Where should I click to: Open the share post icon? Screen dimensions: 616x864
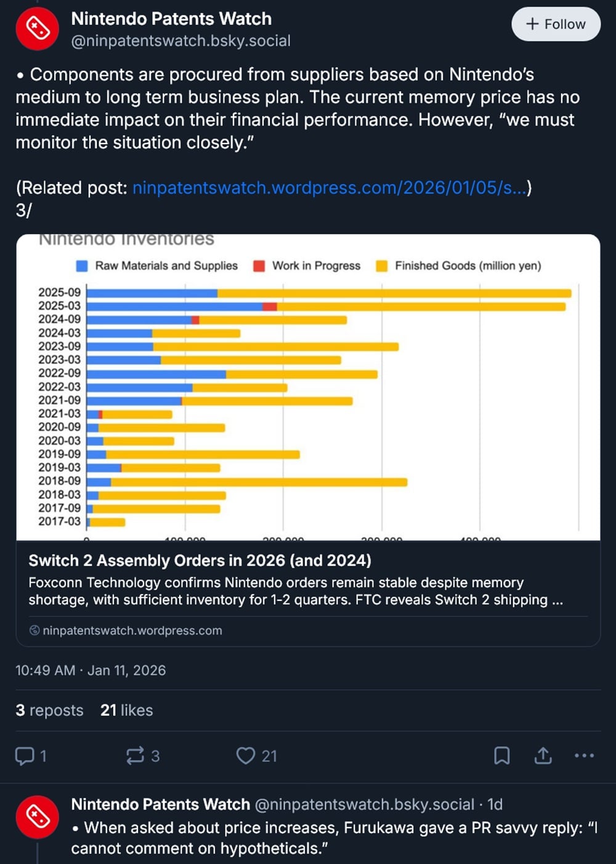[543, 756]
